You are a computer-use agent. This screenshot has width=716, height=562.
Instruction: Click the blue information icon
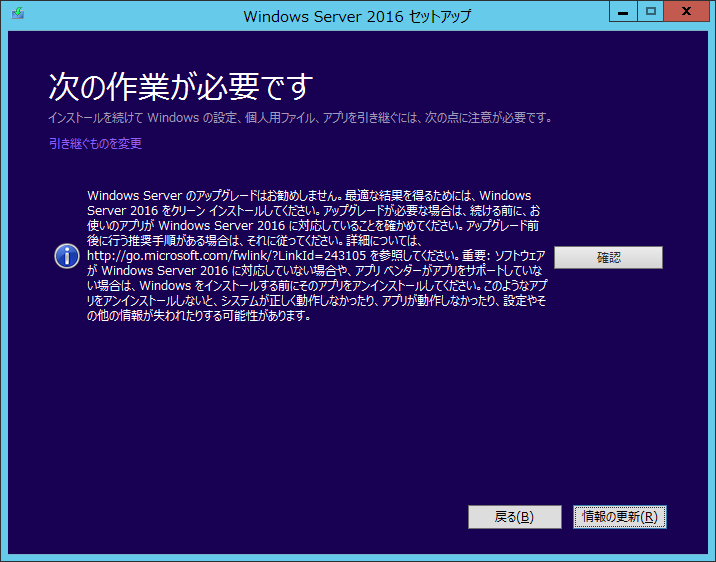(x=67, y=256)
